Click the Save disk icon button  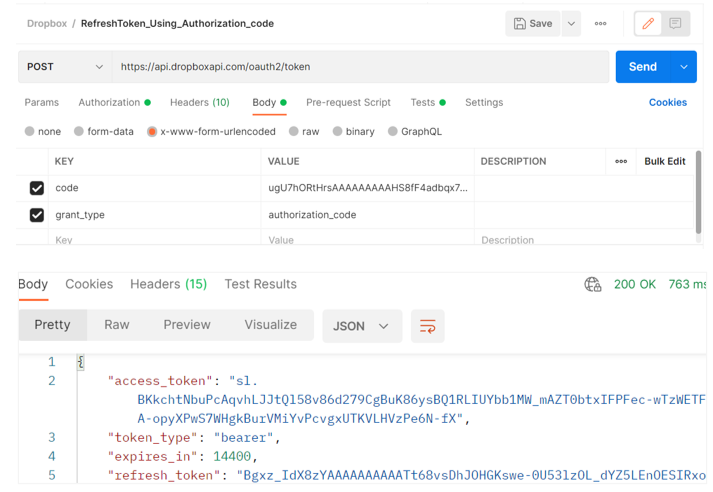(x=533, y=24)
